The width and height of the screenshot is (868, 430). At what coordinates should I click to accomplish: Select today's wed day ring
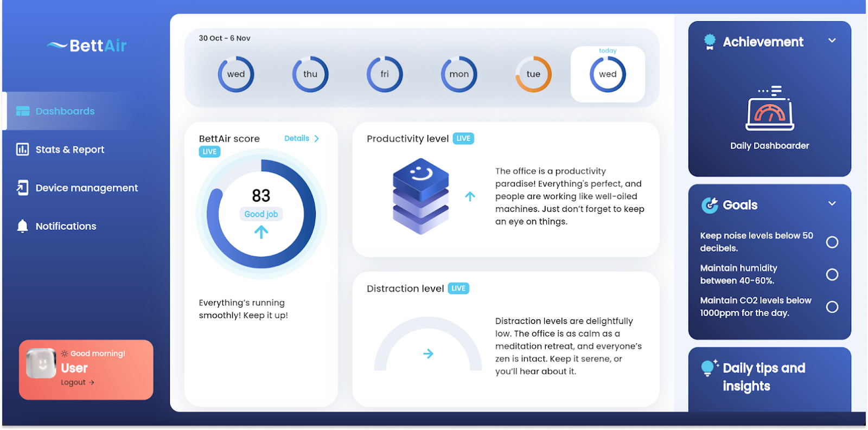tap(608, 74)
